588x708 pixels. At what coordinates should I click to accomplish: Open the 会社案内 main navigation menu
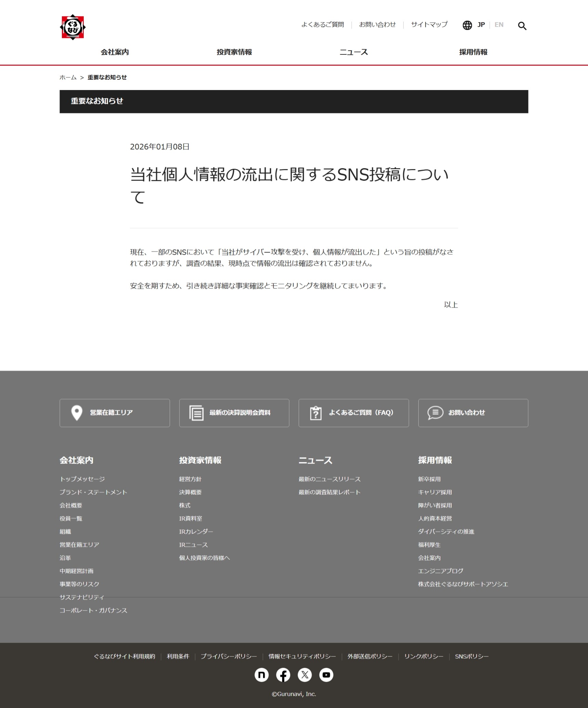(115, 52)
